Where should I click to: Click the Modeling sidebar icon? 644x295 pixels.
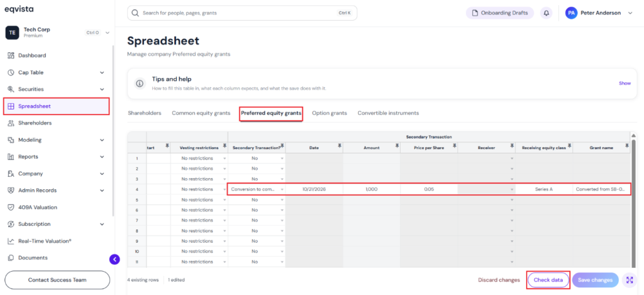point(11,140)
